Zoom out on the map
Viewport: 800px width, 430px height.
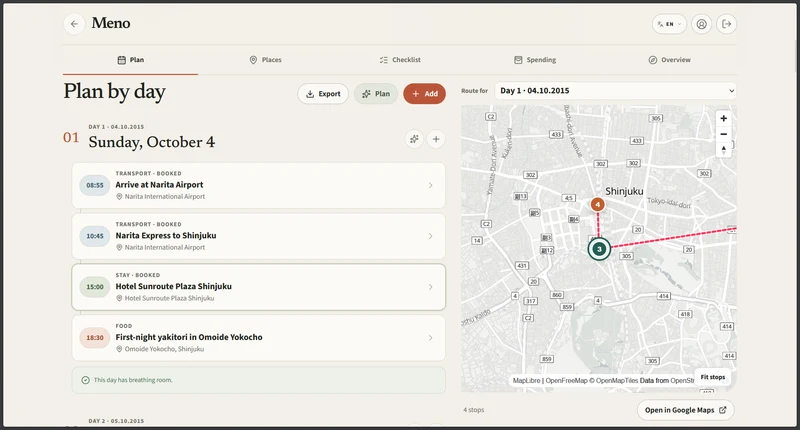(x=723, y=134)
